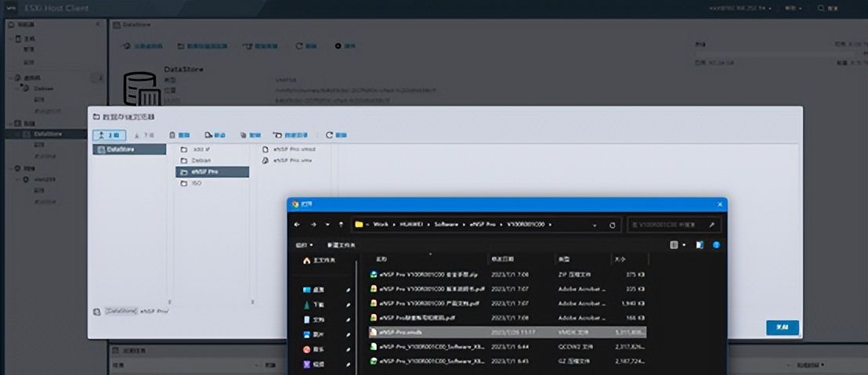Open Documents (文档) in file dialog sidebar

pyautogui.click(x=314, y=319)
